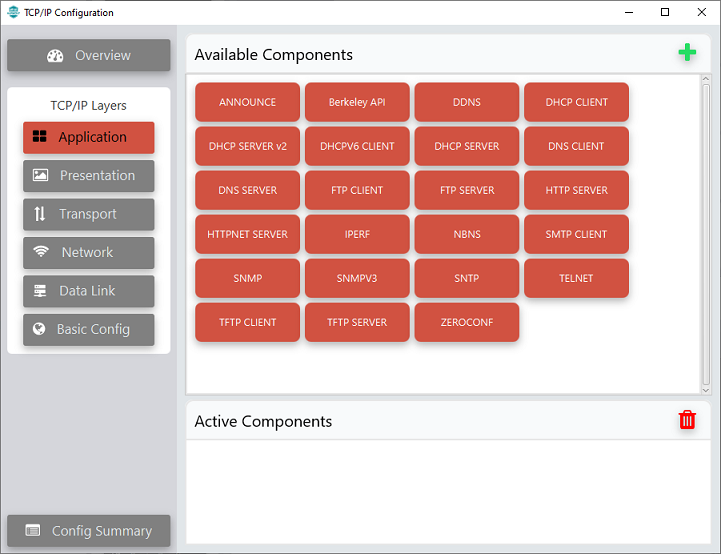Click the Overview gauge icon
The image size is (721, 554).
pos(55,56)
